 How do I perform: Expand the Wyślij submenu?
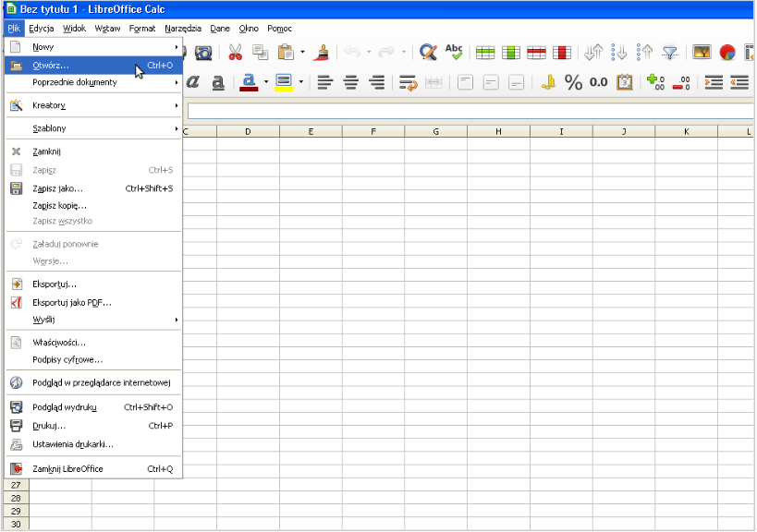click(93, 320)
